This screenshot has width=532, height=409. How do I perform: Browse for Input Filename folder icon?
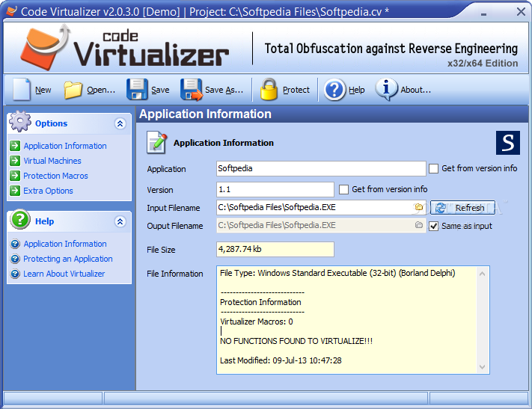[x=419, y=207]
